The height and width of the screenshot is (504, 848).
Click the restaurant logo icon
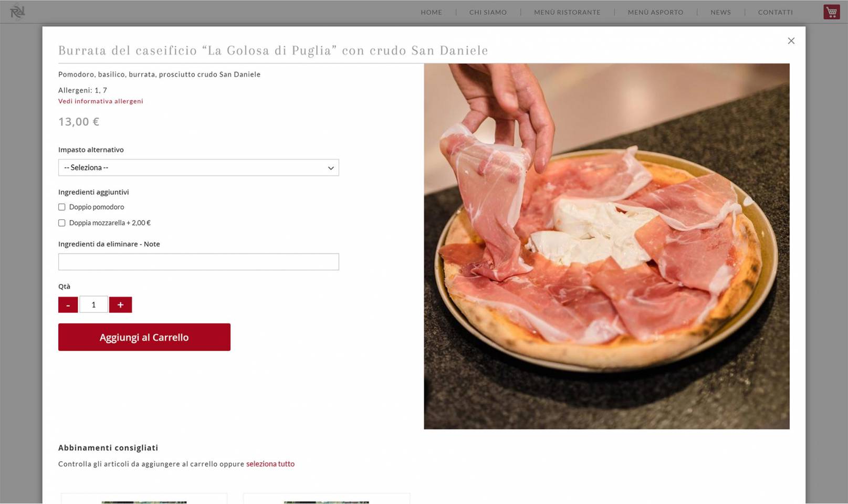click(x=17, y=12)
